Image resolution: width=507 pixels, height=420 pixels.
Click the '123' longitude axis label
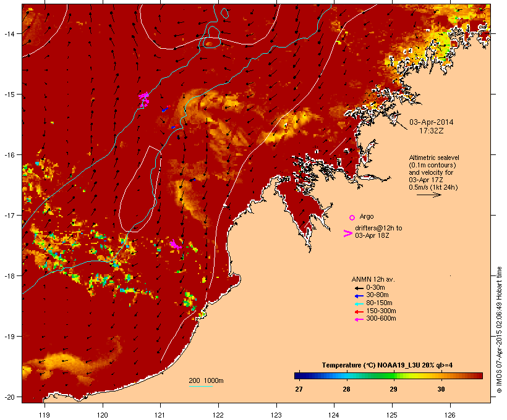coord(276,415)
